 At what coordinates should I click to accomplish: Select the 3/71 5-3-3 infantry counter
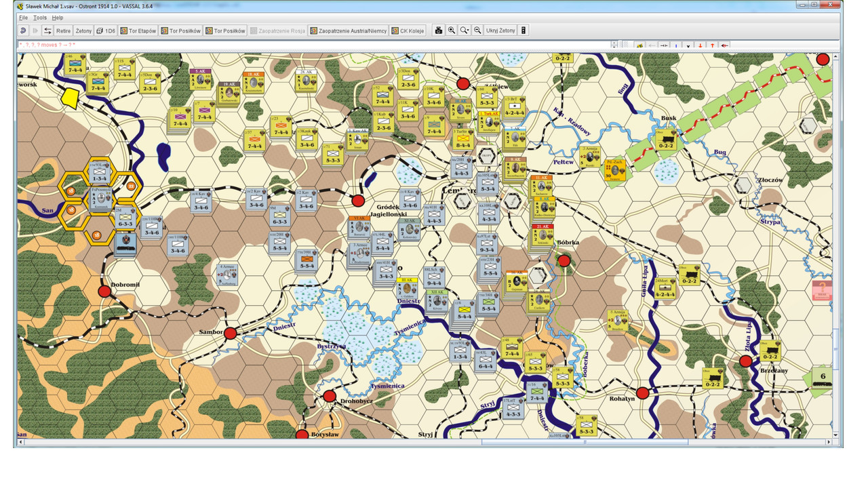332,154
